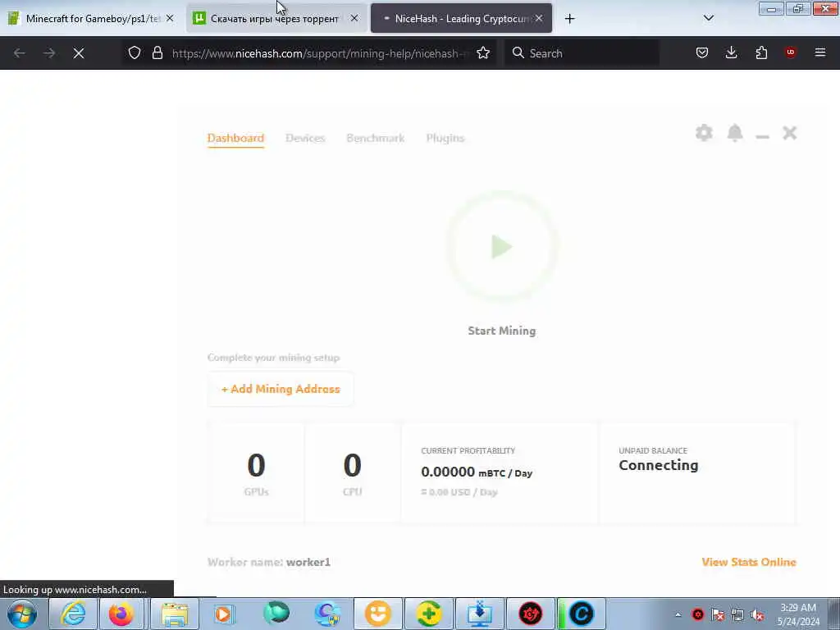Click the 0.00000 mBTC / Day value
Screen dimensions: 840x630
[477, 472]
